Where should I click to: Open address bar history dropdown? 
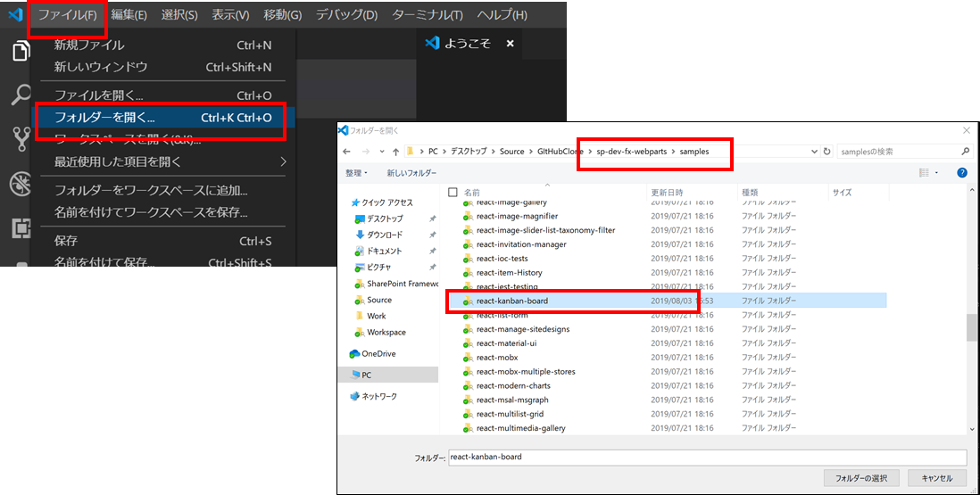click(x=814, y=152)
